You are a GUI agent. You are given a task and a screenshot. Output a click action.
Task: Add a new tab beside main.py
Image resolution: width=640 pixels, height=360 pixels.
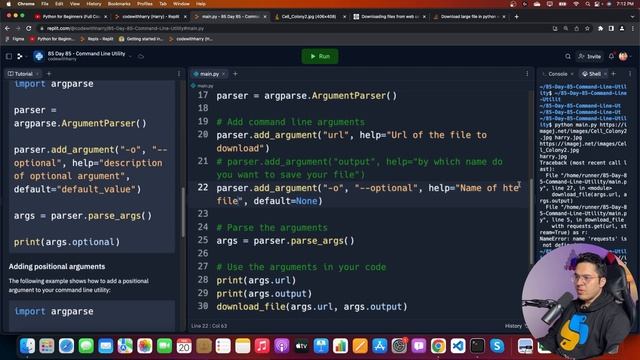click(x=235, y=74)
